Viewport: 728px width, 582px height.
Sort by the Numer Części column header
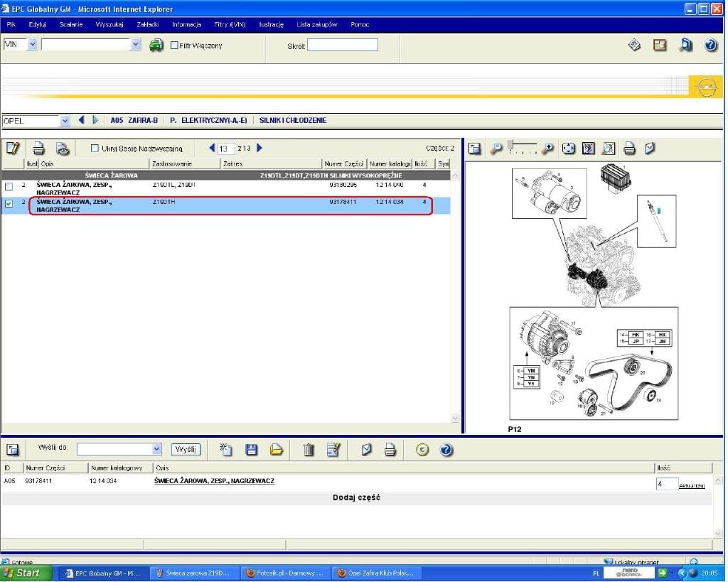pos(344,163)
